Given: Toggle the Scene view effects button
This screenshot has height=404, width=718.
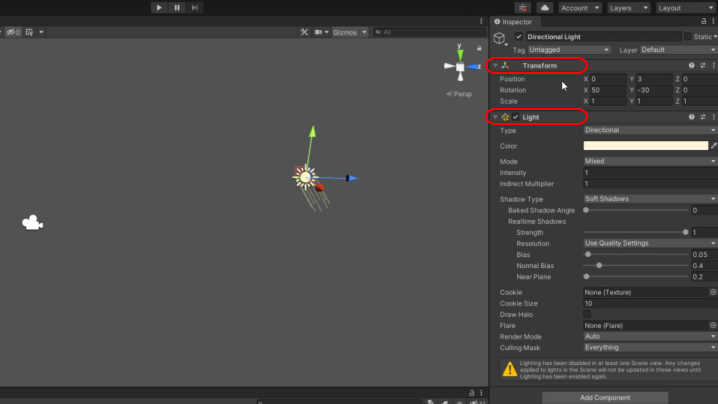Looking at the screenshot, I should 12,32.
